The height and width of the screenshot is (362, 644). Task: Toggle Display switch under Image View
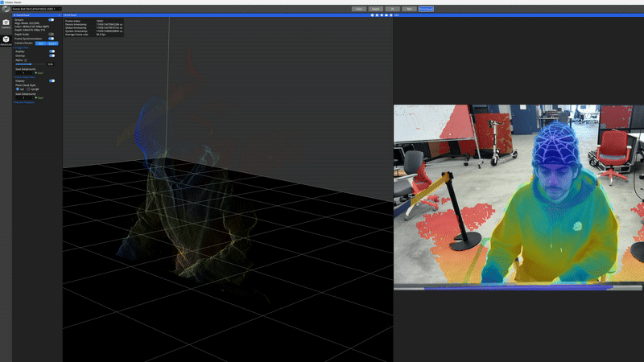[x=52, y=51]
